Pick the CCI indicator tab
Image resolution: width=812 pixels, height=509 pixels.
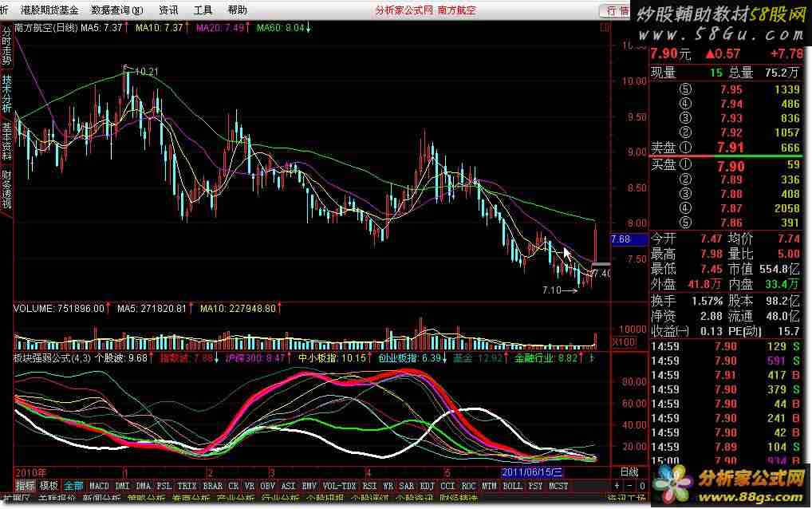(447, 486)
